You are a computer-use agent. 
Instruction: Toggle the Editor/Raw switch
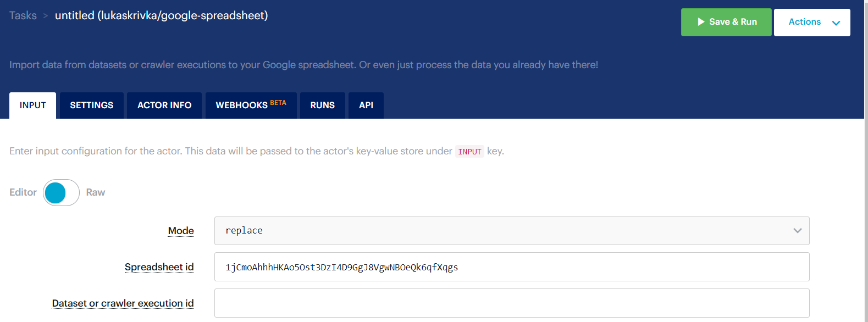tap(61, 193)
